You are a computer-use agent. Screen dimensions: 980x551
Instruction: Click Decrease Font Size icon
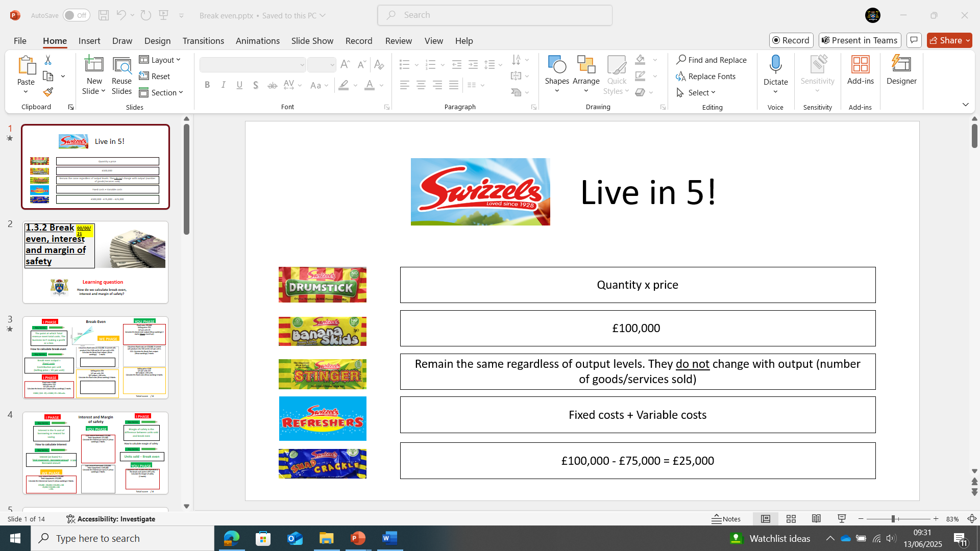pos(361,64)
